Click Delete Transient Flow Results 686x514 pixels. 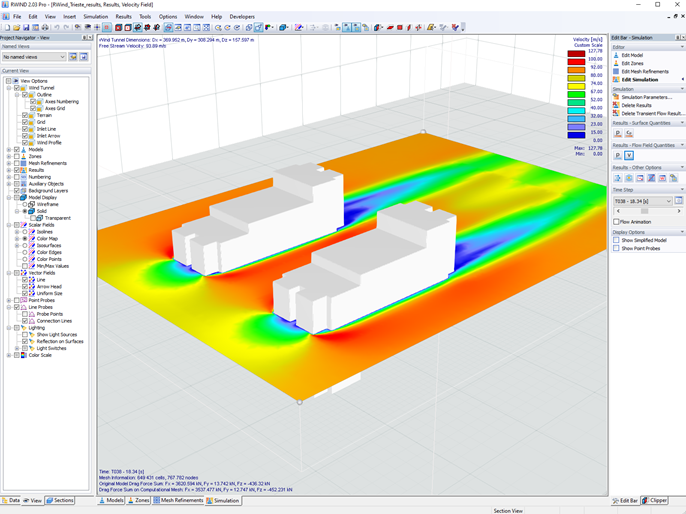click(651, 113)
